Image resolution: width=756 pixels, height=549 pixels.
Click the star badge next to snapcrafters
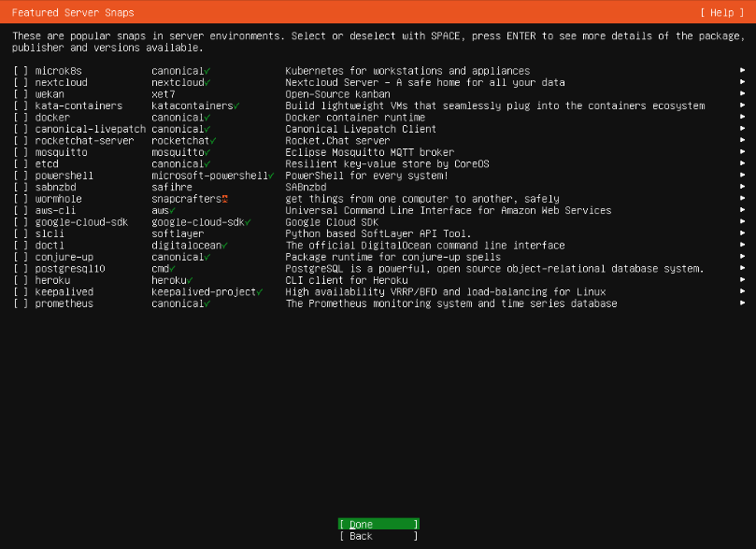[x=225, y=199]
